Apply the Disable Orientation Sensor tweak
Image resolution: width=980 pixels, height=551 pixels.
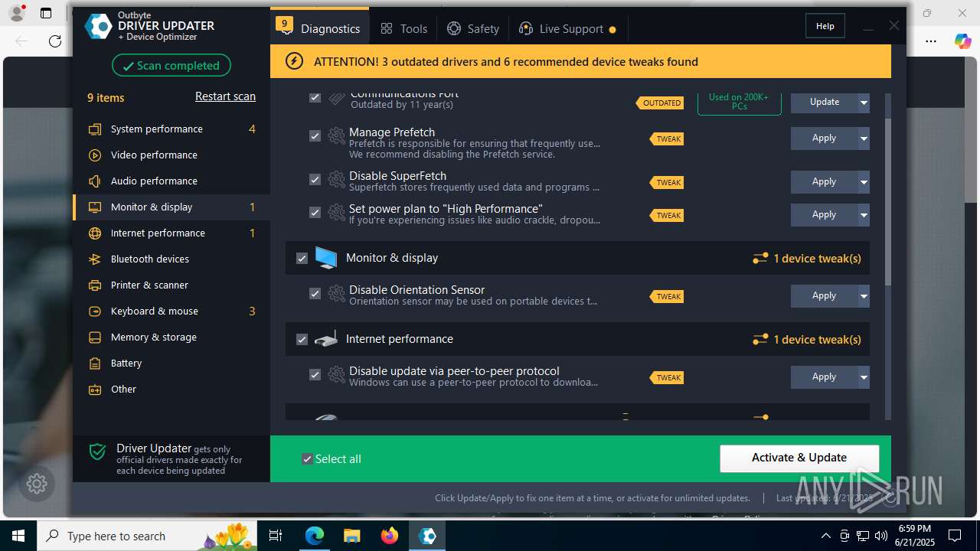tap(824, 296)
